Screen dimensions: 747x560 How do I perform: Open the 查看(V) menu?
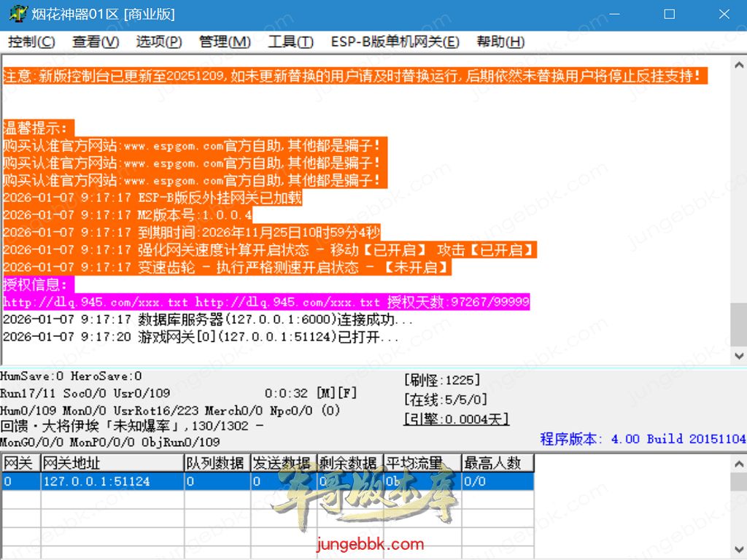(x=96, y=42)
